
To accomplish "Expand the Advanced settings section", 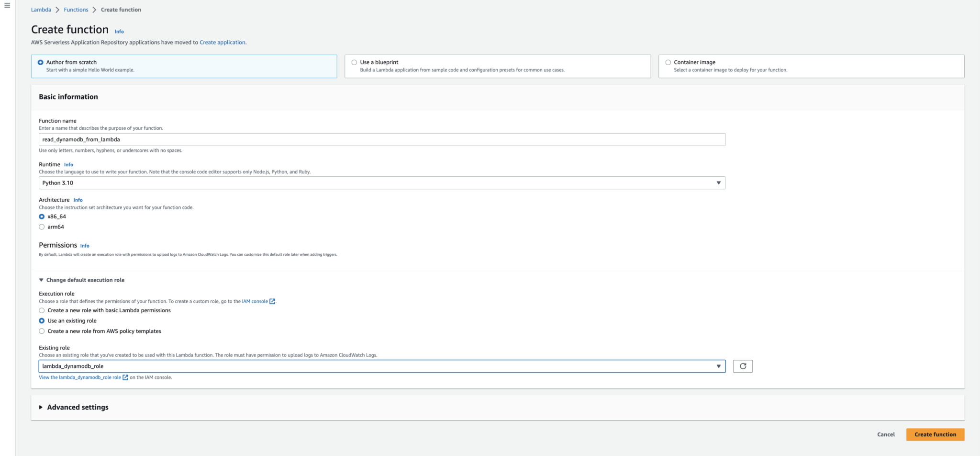I will point(78,407).
